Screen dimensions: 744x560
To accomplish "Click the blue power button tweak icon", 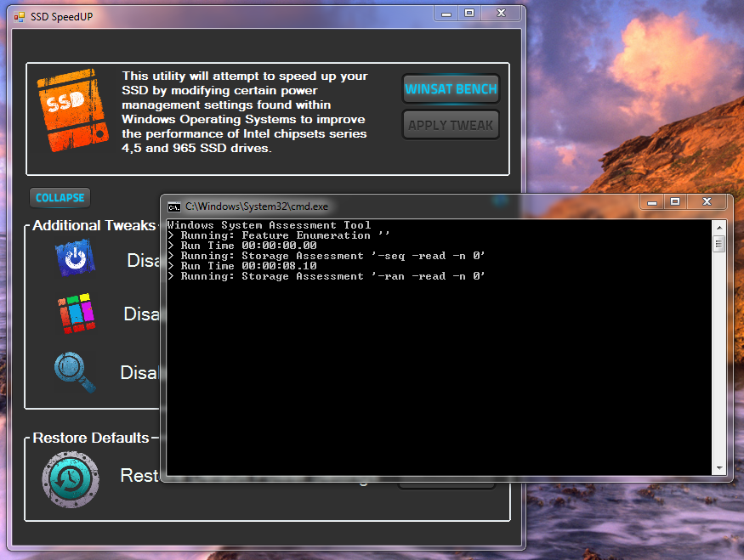I will tap(75, 259).
